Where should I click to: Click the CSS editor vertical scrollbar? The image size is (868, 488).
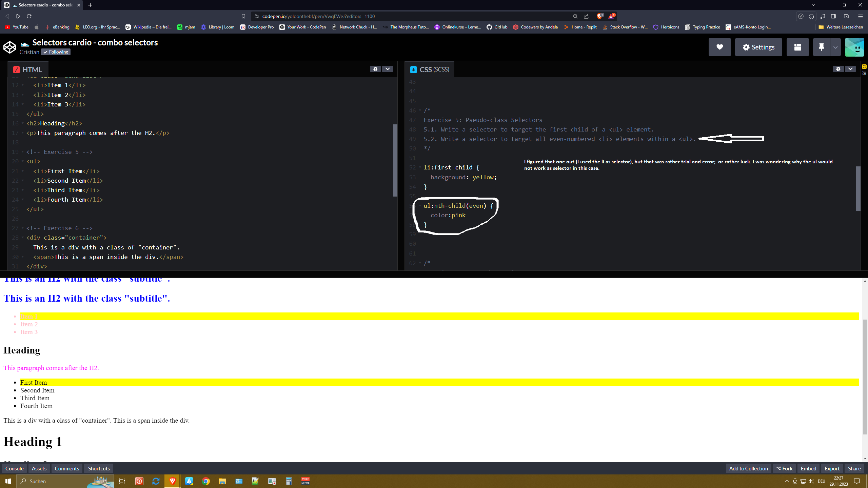[858, 188]
